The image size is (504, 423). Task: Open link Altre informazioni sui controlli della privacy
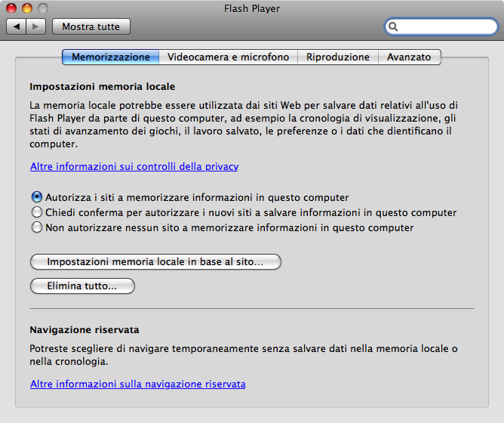coord(134,166)
